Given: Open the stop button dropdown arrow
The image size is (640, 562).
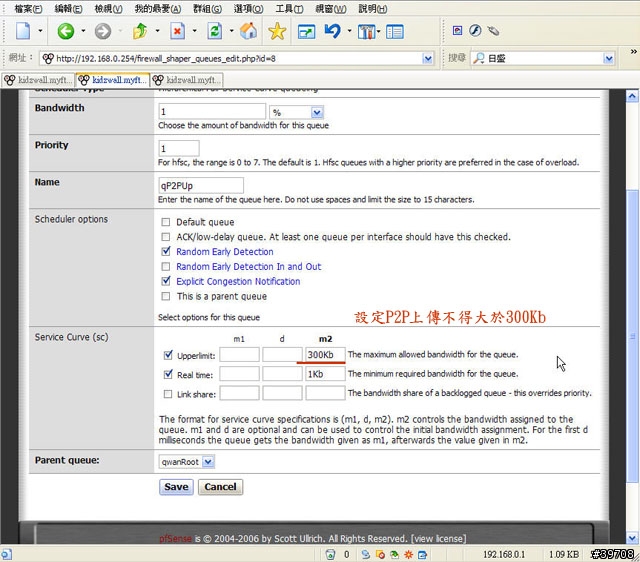Looking at the screenshot, I should [194, 31].
